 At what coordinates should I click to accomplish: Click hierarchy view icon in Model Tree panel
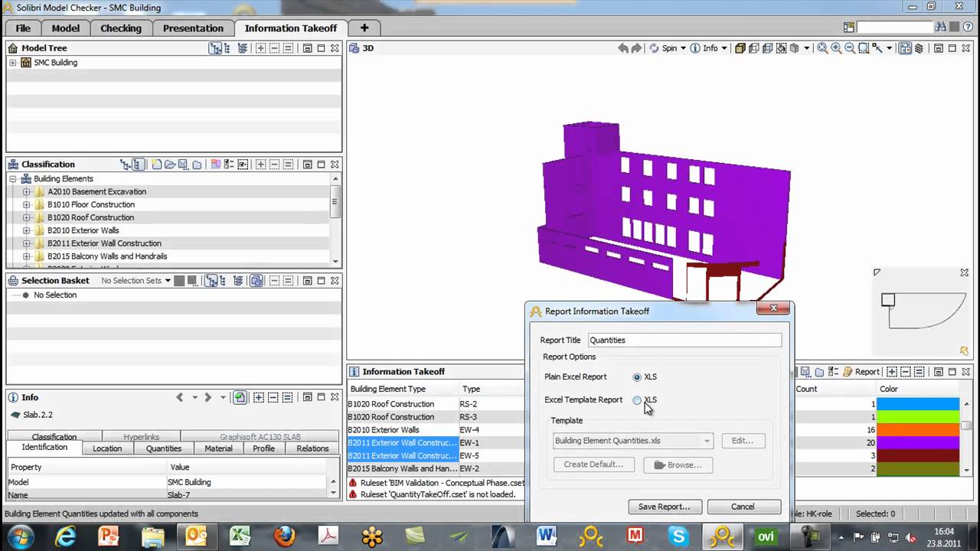[216, 48]
